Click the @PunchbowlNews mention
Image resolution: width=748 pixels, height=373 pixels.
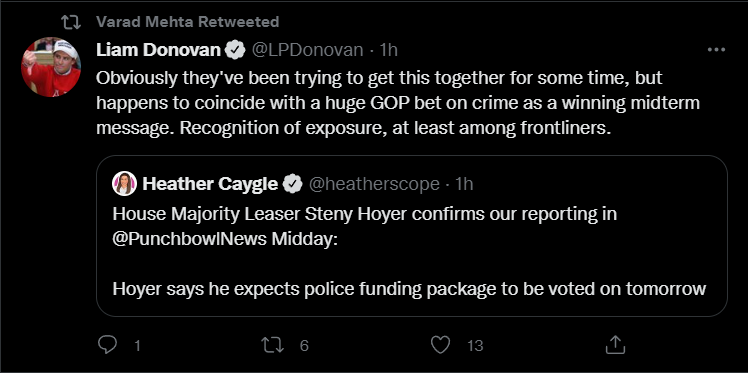click(x=189, y=238)
